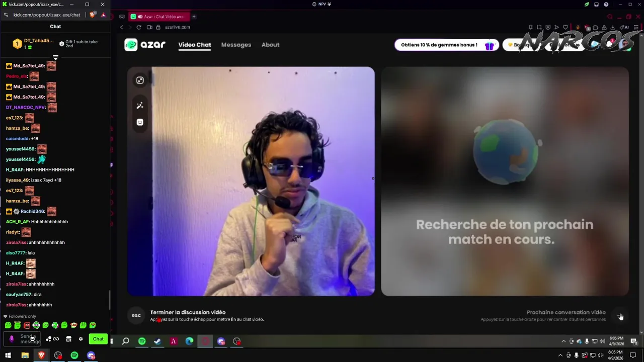Viewport: 644px width, 362px height.
Task: Click the browser extensions puzzle icon
Action: 595,27
